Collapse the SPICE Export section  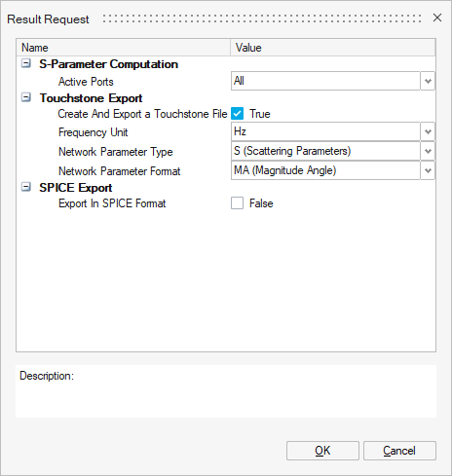pos(26,187)
